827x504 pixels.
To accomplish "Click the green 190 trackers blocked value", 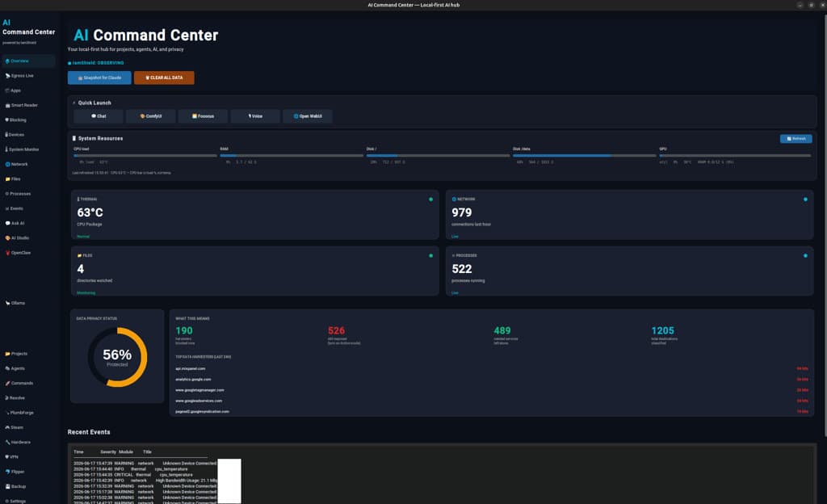I will pos(184,330).
